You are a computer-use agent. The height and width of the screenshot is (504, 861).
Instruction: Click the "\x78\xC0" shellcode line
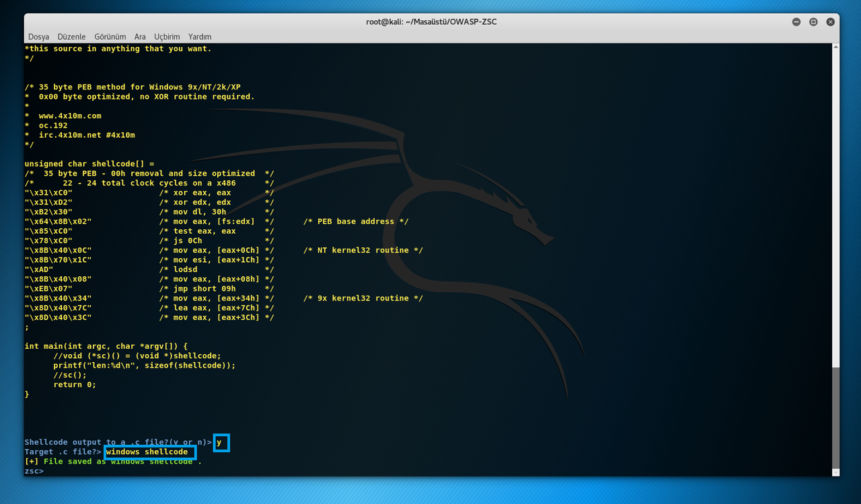tap(149, 241)
